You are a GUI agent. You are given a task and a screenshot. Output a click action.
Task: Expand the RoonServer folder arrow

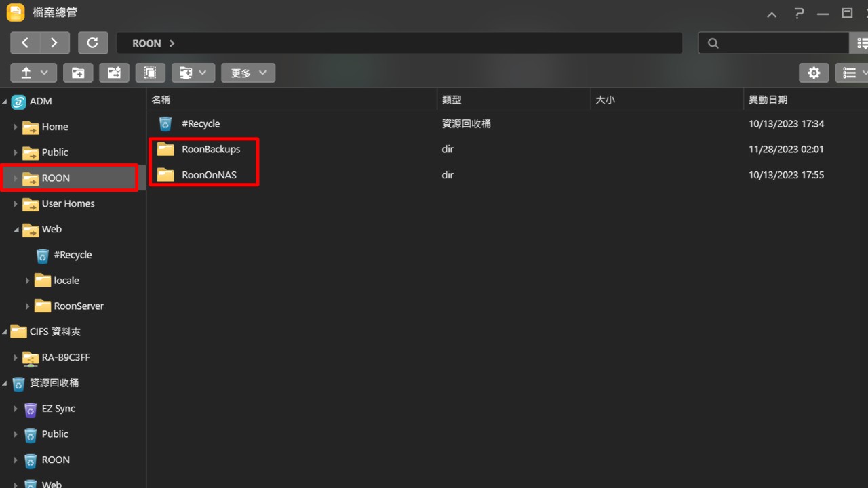[28, 306]
